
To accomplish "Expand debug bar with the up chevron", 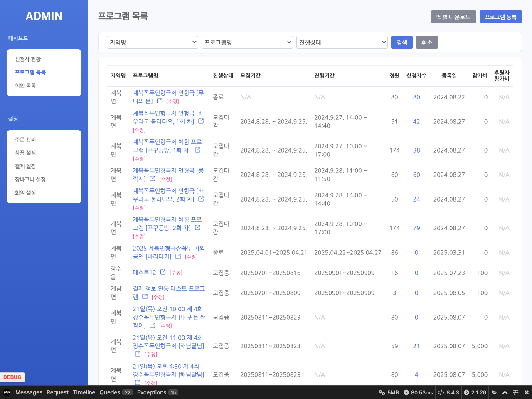I will 505,392.
